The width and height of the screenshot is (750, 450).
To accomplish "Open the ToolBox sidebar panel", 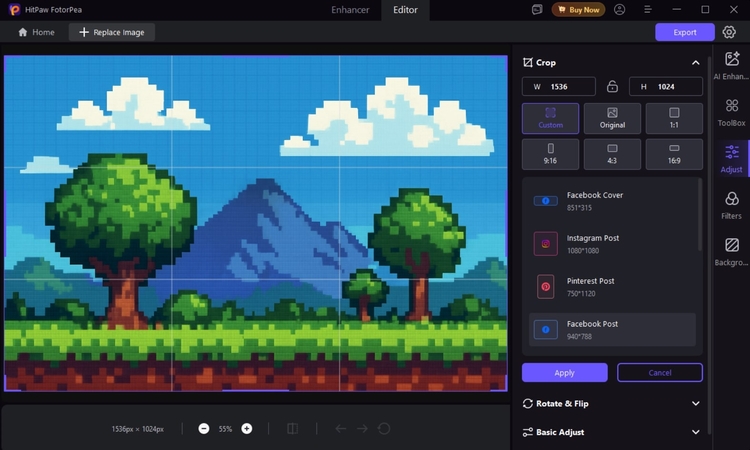I will 731,112.
